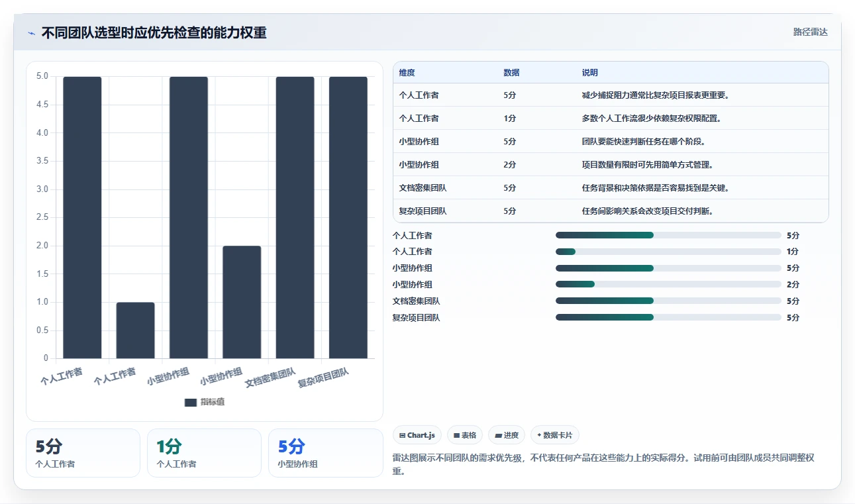Click the 维度 column header

click(407, 73)
